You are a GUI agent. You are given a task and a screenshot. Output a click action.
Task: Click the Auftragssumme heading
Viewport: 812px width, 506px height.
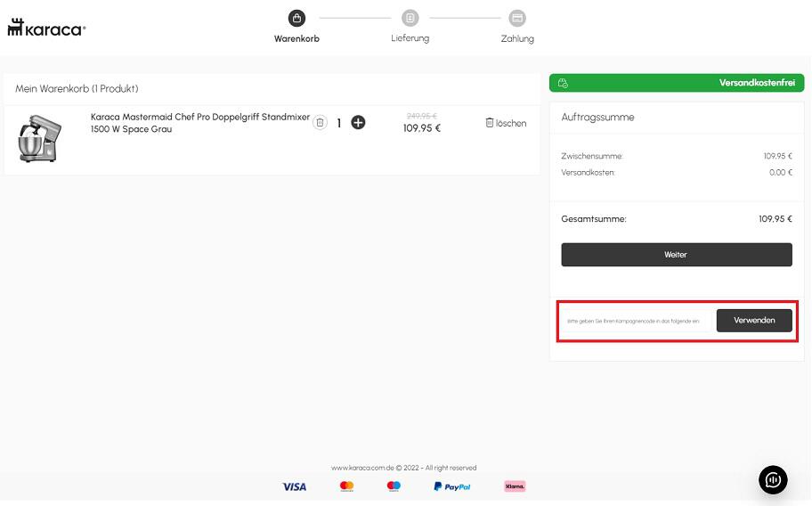(x=597, y=117)
